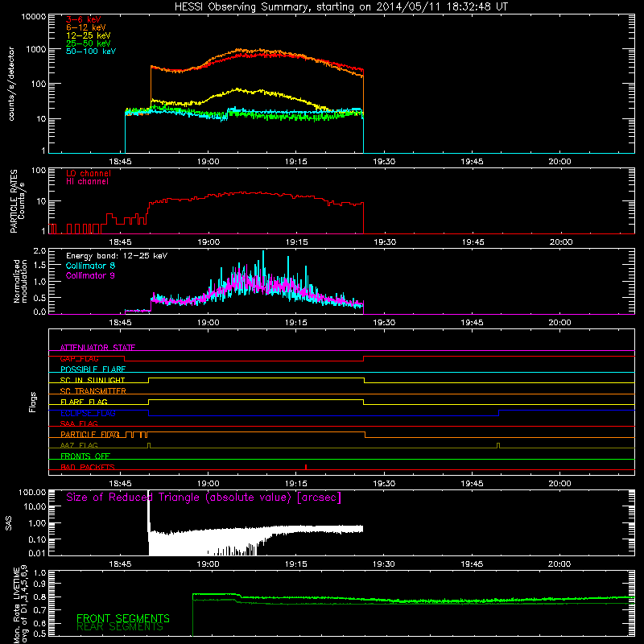
Task: Click the FLARE_FLAG label
Action: point(84,402)
